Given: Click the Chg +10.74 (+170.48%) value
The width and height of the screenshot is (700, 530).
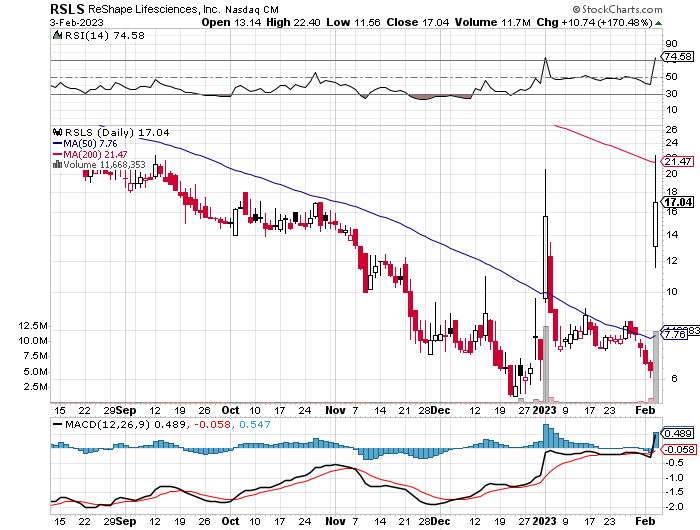Looking at the screenshot, I should (x=594, y=22).
